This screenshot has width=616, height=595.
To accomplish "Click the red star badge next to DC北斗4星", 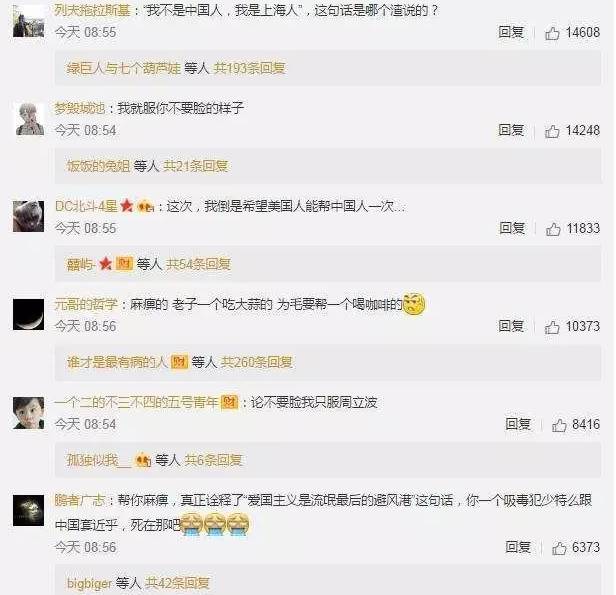I will [127, 205].
